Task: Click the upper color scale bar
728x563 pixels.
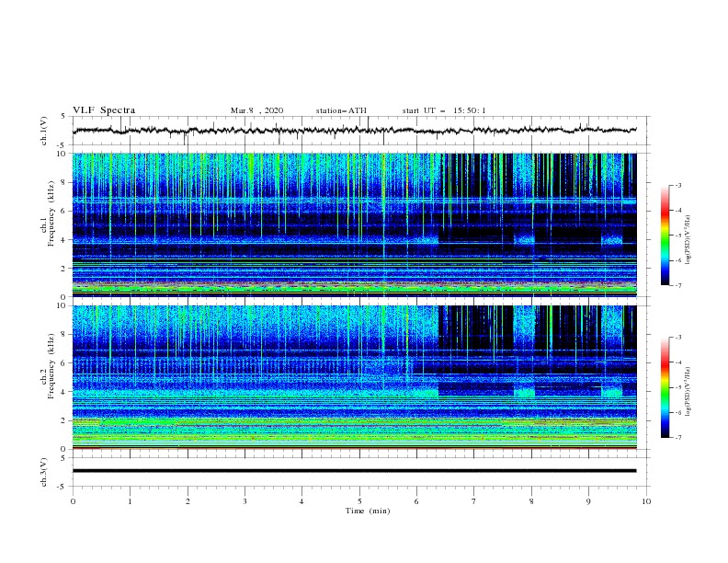Action: (665, 236)
